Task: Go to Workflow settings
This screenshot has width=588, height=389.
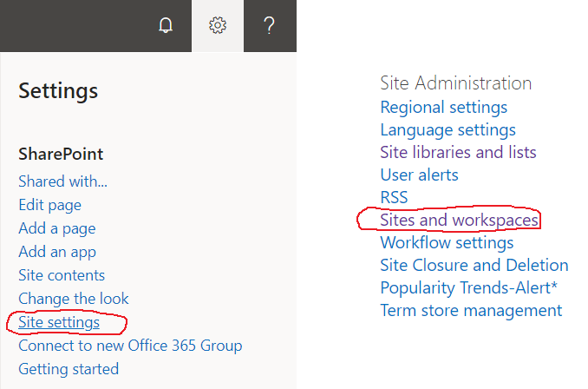Action: (x=447, y=242)
